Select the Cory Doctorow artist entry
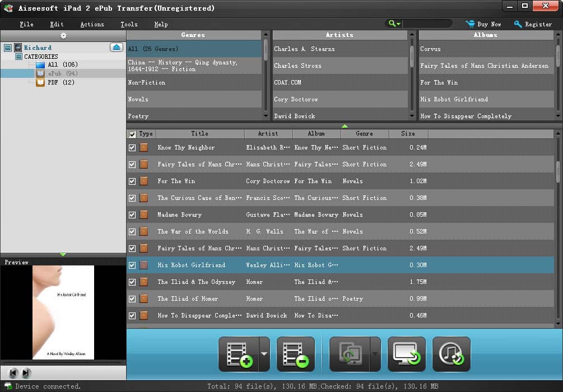 tap(339, 99)
